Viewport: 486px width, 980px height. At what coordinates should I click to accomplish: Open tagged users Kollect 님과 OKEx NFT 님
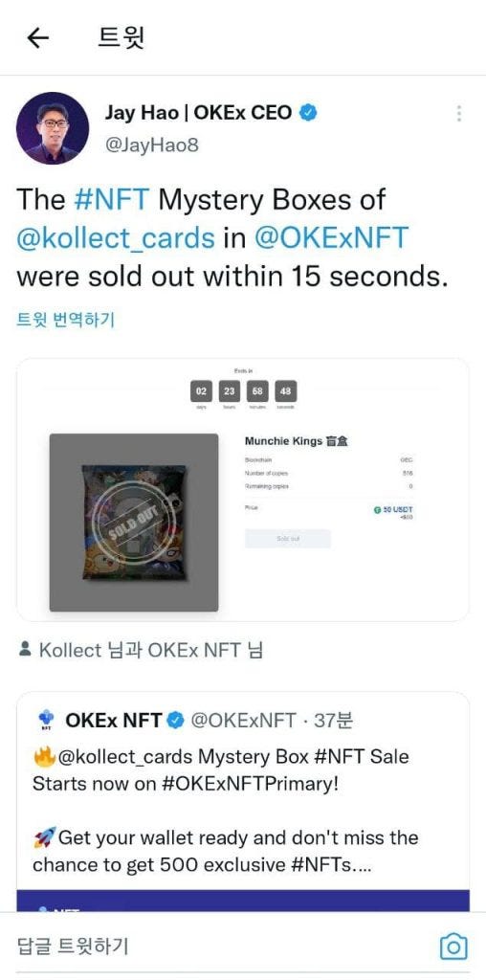pos(150,650)
